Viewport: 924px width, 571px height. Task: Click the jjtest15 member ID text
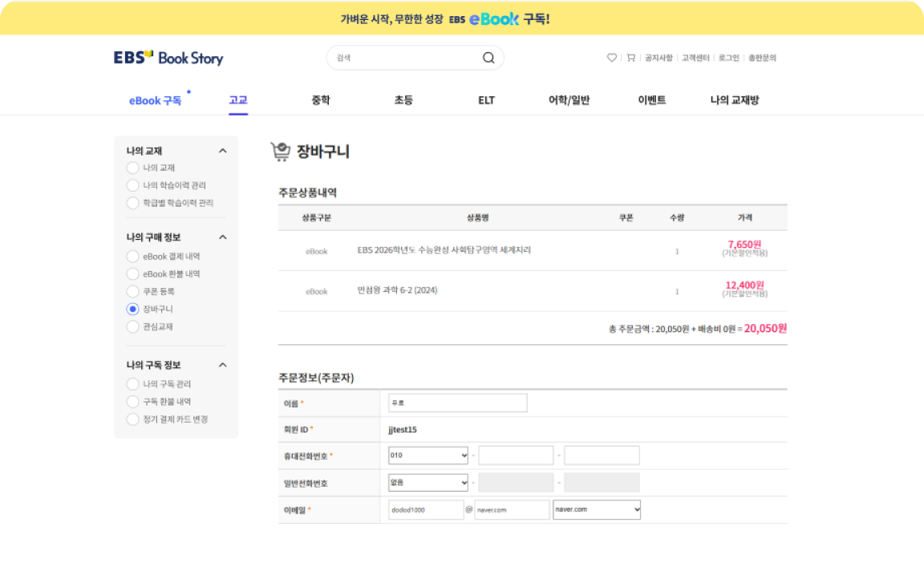point(403,430)
